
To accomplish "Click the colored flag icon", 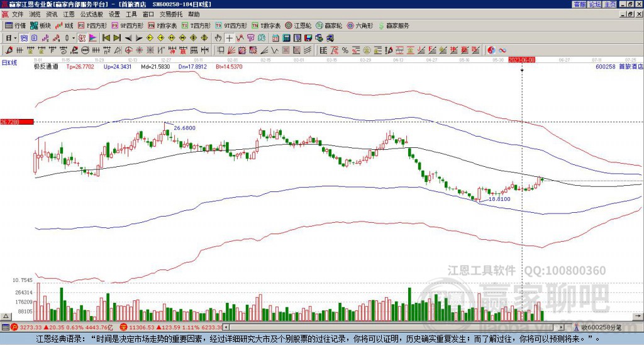I will (x=93, y=38).
